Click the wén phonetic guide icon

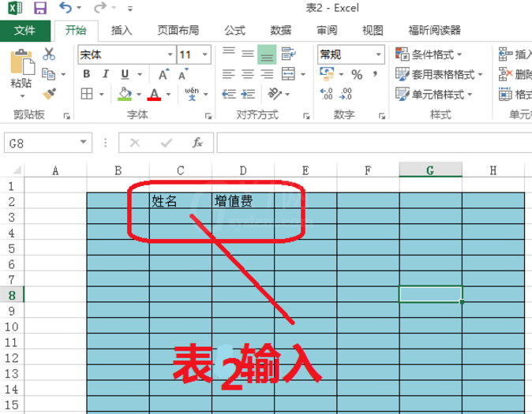(192, 94)
